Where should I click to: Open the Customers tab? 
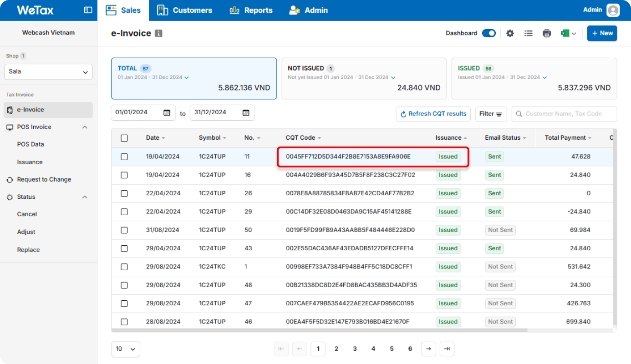click(185, 10)
